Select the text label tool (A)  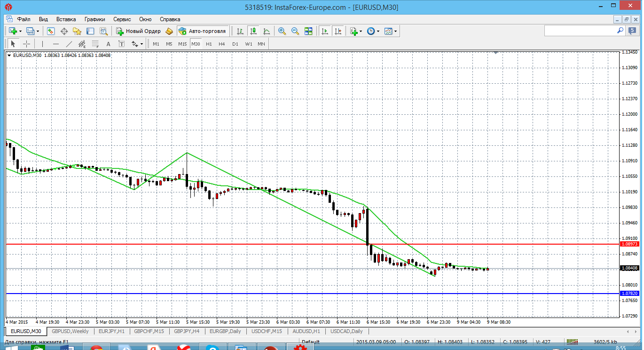click(x=108, y=44)
